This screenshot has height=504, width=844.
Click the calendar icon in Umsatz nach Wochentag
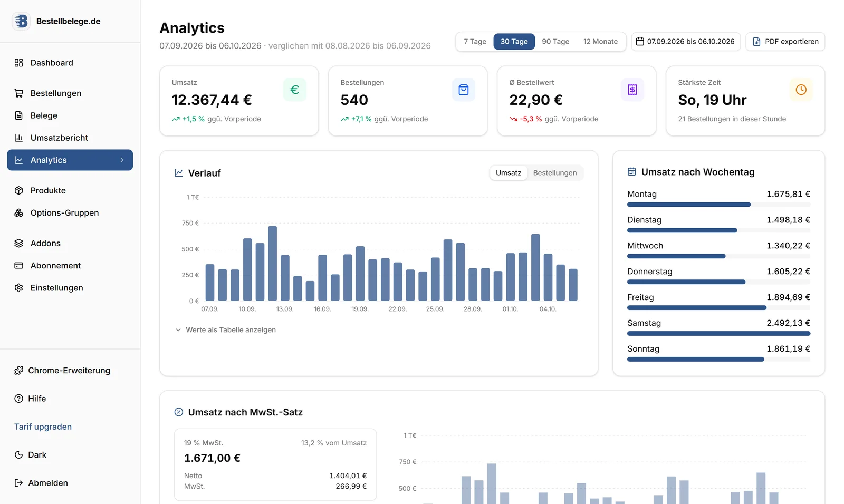(x=632, y=172)
